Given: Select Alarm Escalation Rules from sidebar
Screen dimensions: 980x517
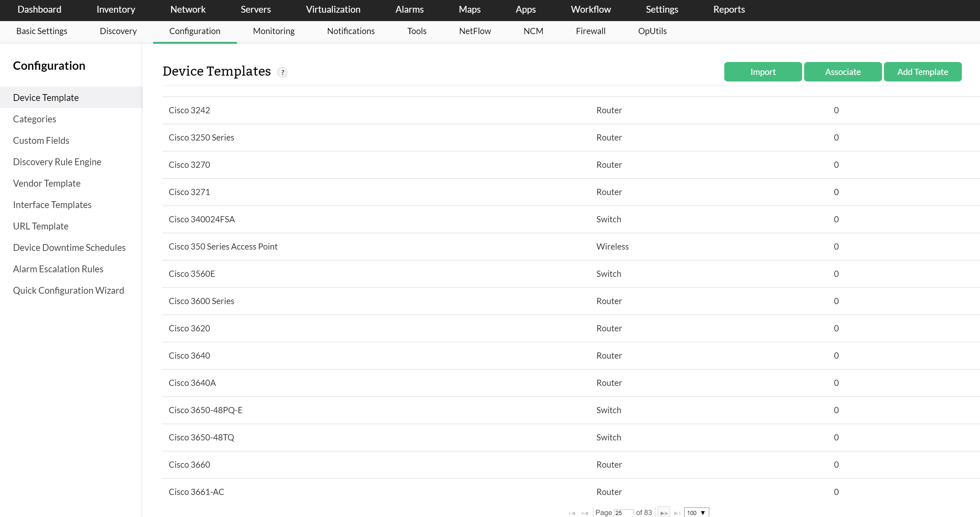Looking at the screenshot, I should coord(58,268).
